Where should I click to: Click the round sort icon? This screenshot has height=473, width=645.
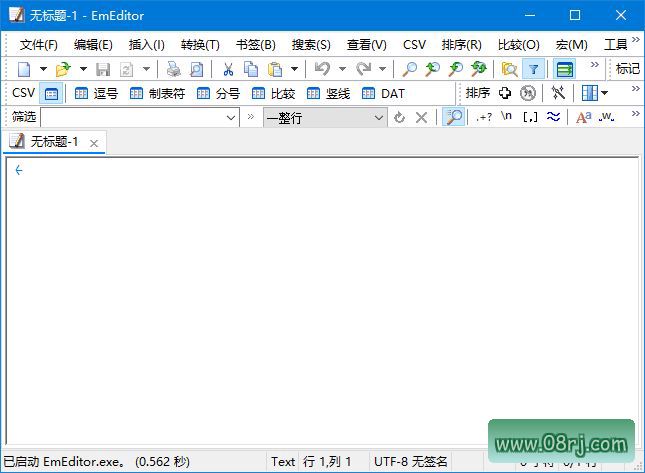tap(528, 93)
